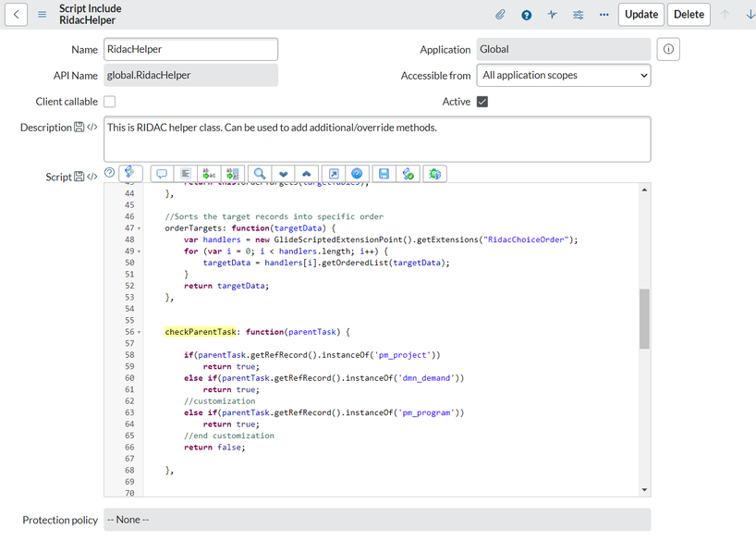
Task: Click the "RidacChoiceOrder" string in code
Action: (526, 239)
